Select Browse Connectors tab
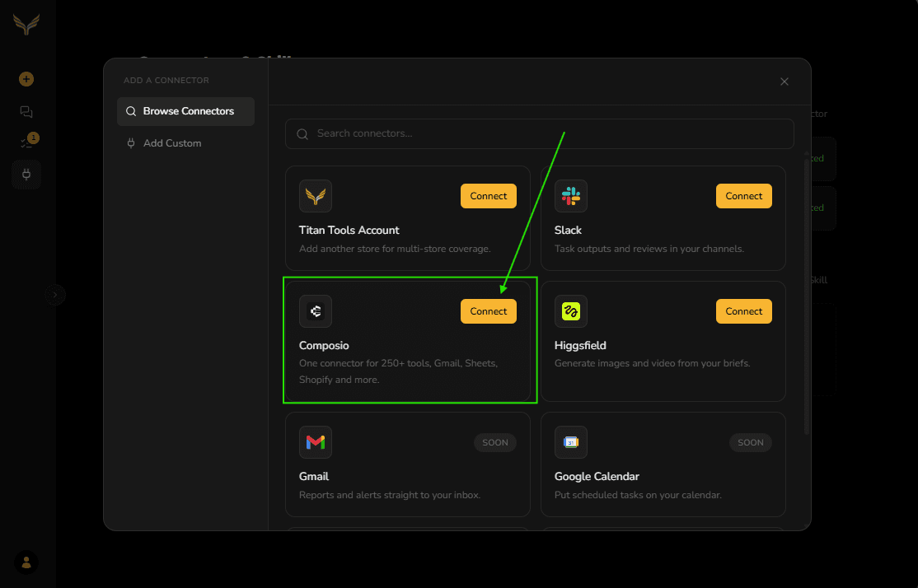Screen dimensions: 918x588 coord(185,111)
